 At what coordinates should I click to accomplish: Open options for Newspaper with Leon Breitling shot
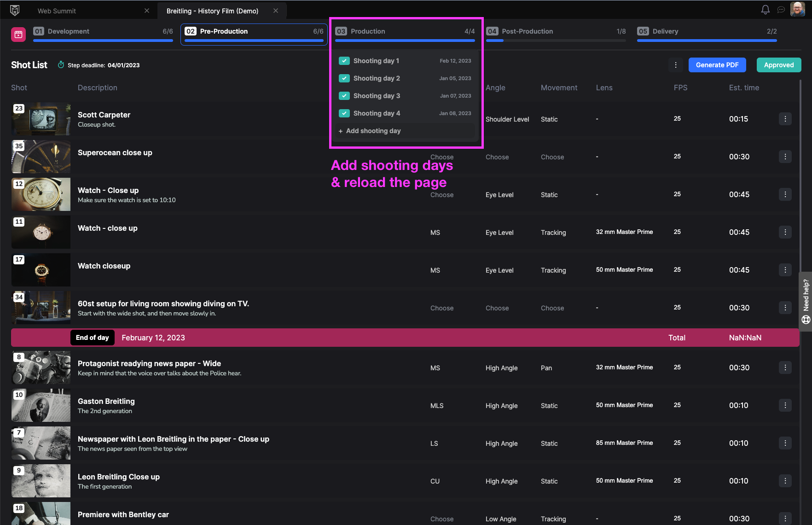click(x=785, y=443)
